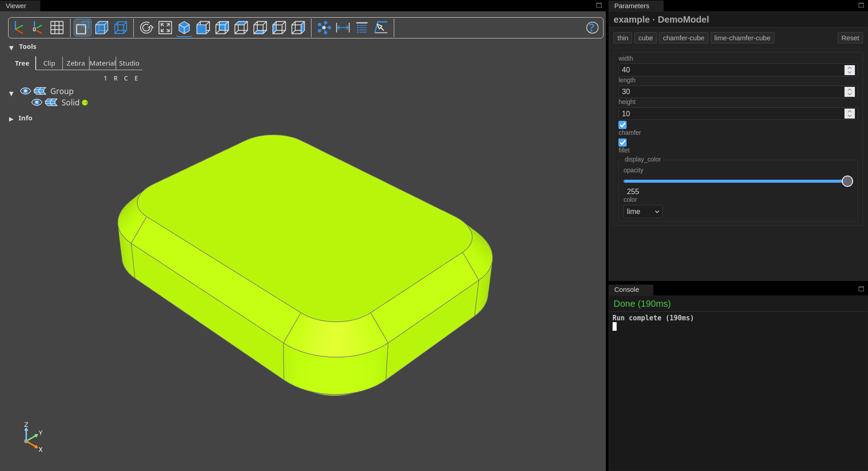The width and height of the screenshot is (868, 471).
Task: Click the reset view circular arrow
Action: (146, 28)
